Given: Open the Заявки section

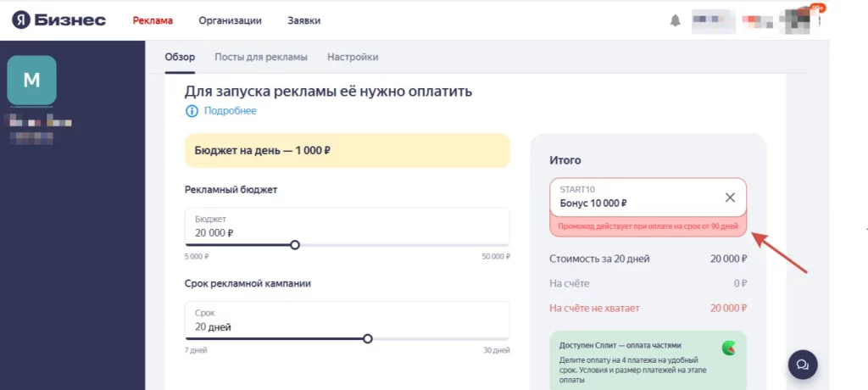Looking at the screenshot, I should tap(304, 20).
